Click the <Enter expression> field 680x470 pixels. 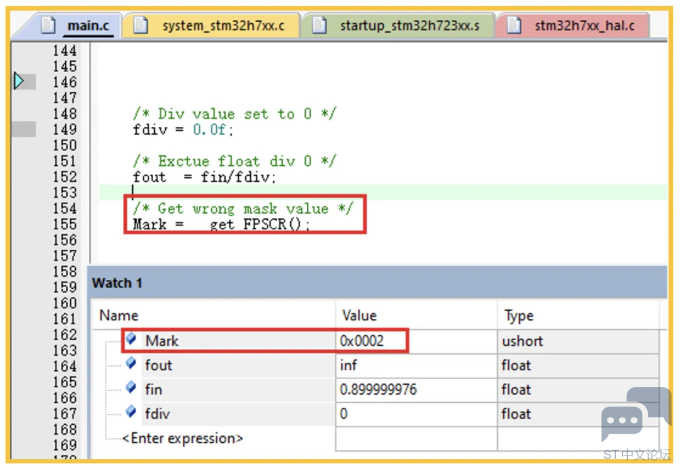click(183, 438)
